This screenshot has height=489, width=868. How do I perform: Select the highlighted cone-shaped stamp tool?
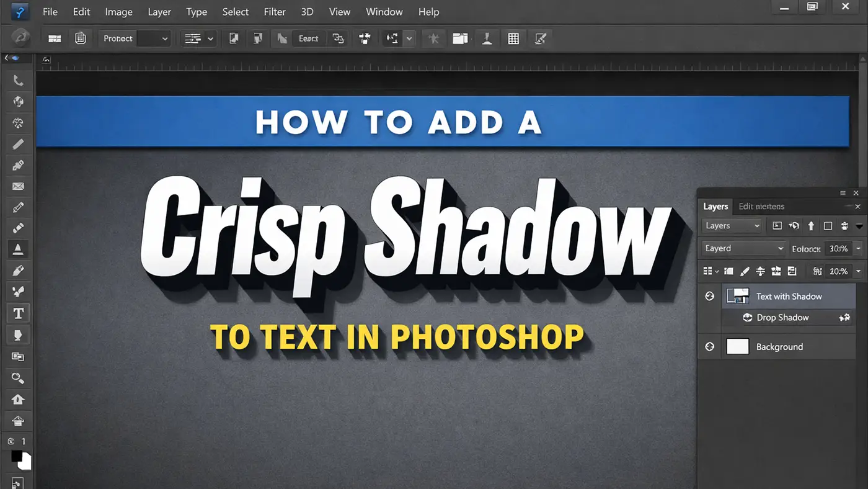tap(18, 249)
